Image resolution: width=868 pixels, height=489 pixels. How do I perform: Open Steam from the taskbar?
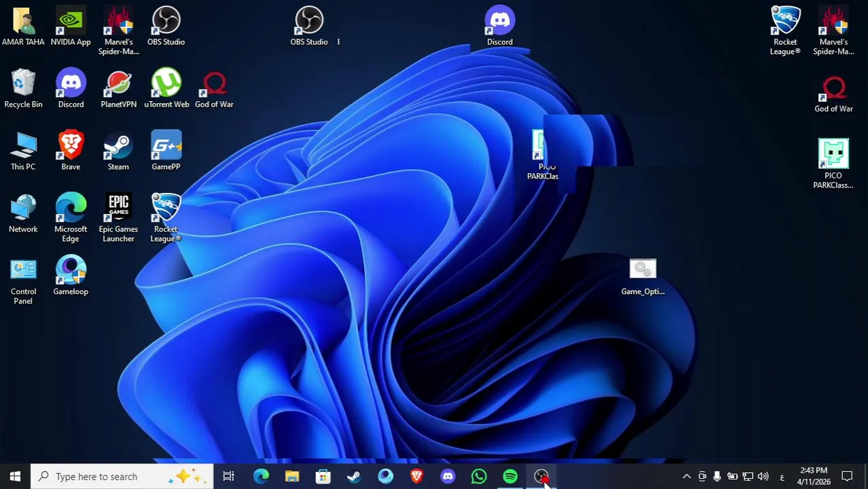point(354,477)
